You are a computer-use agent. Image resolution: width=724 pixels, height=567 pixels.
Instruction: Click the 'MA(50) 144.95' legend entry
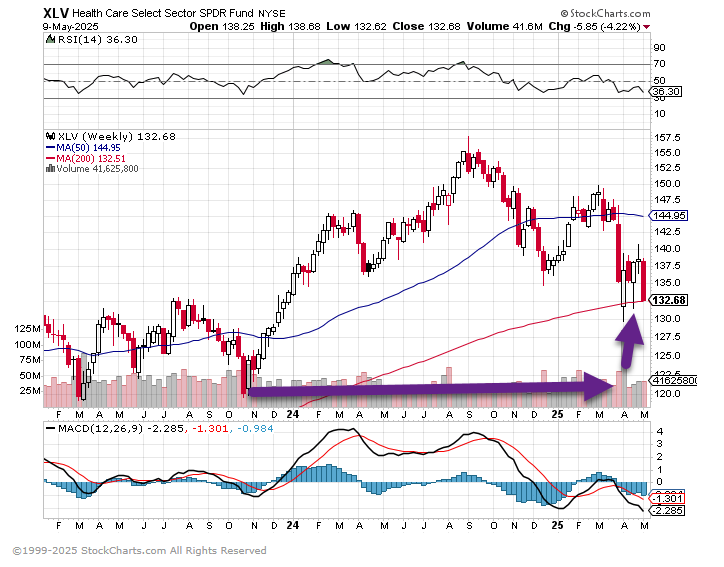(x=88, y=148)
